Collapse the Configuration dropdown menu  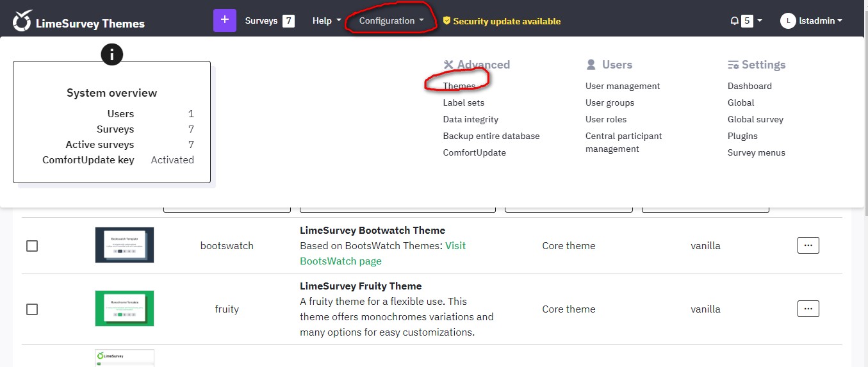click(391, 20)
